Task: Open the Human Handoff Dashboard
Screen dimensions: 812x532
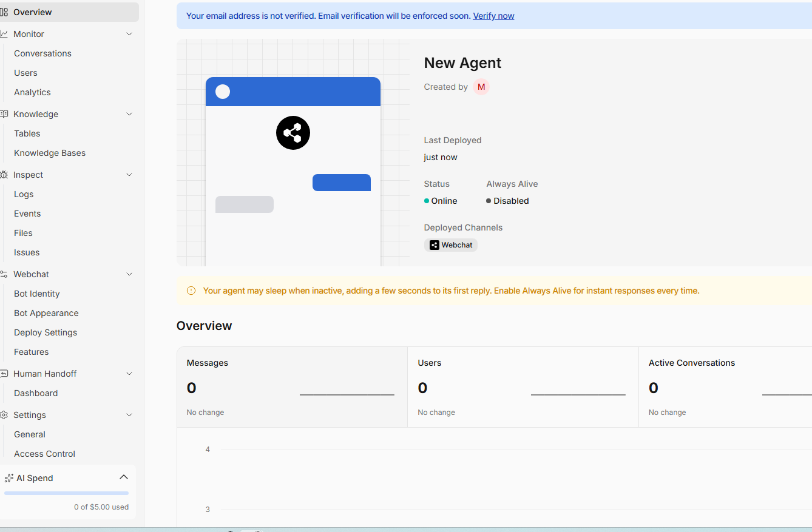Action: point(35,392)
